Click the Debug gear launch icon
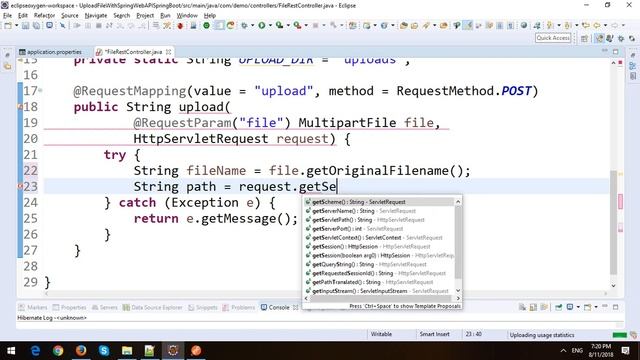 244,26
